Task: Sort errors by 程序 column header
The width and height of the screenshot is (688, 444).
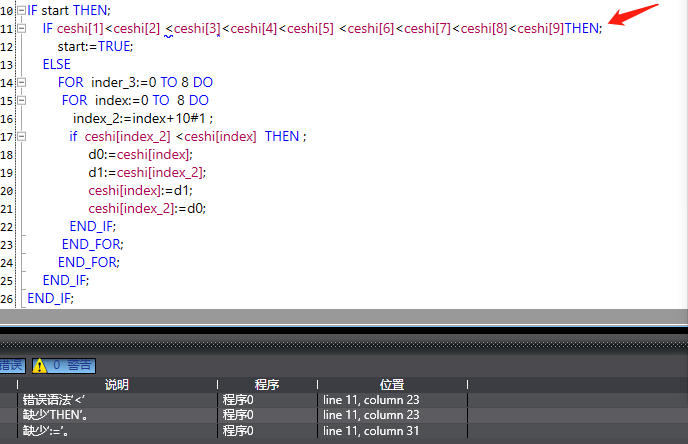Action: 267,384
